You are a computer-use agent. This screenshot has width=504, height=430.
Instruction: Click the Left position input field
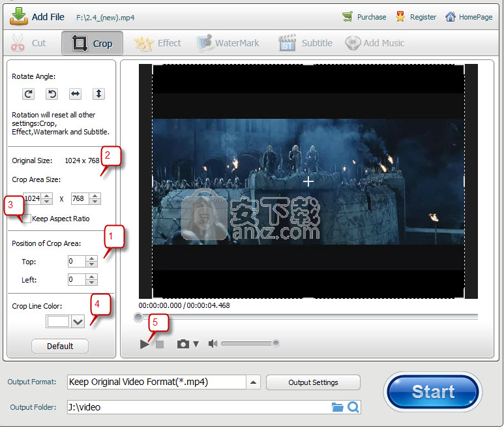76,279
